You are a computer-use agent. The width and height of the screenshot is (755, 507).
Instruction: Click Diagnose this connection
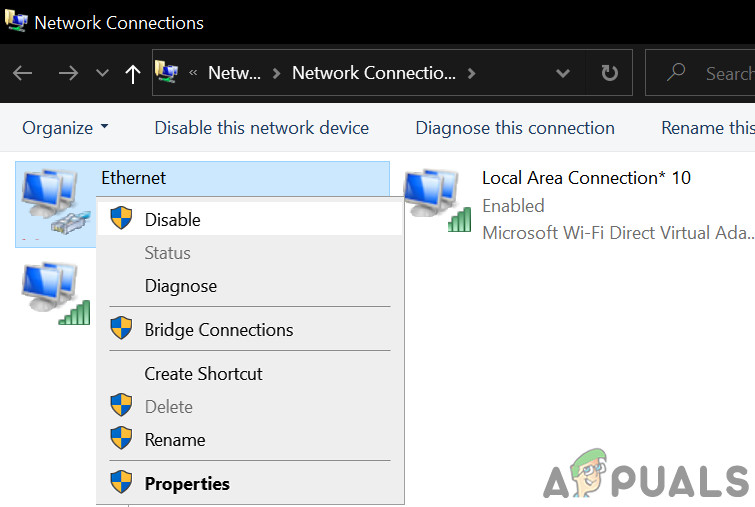(x=515, y=128)
